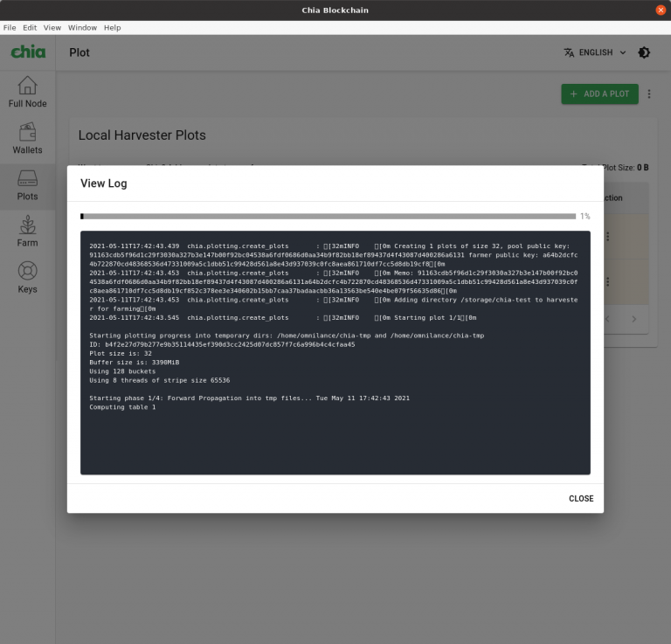Image resolution: width=671 pixels, height=644 pixels.
Task: Click the 'Plot size is: 32' log line
Action: (x=121, y=353)
